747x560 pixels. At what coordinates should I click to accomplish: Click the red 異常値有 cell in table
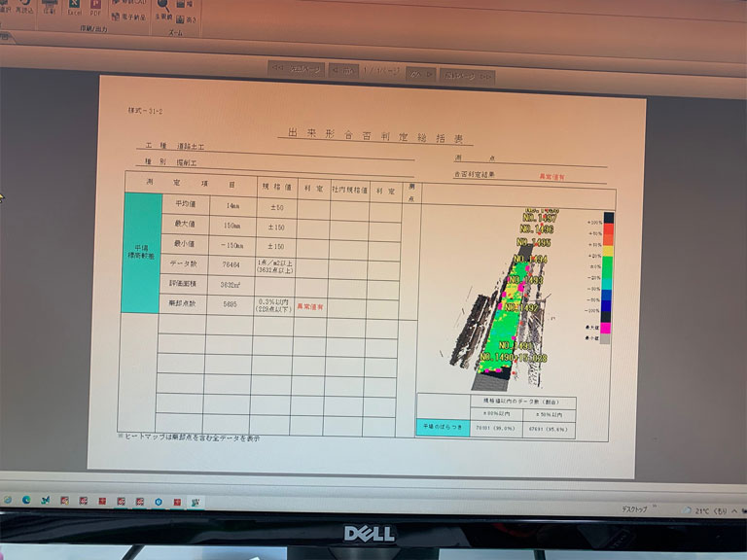(x=310, y=306)
